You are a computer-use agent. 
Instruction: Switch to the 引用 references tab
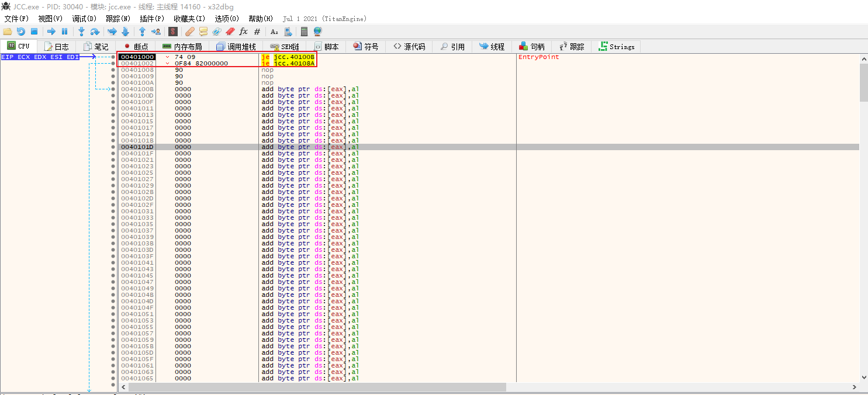452,47
